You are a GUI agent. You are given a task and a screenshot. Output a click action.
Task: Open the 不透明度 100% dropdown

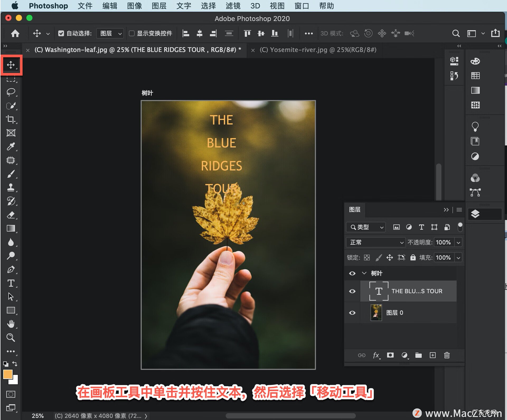click(x=458, y=242)
